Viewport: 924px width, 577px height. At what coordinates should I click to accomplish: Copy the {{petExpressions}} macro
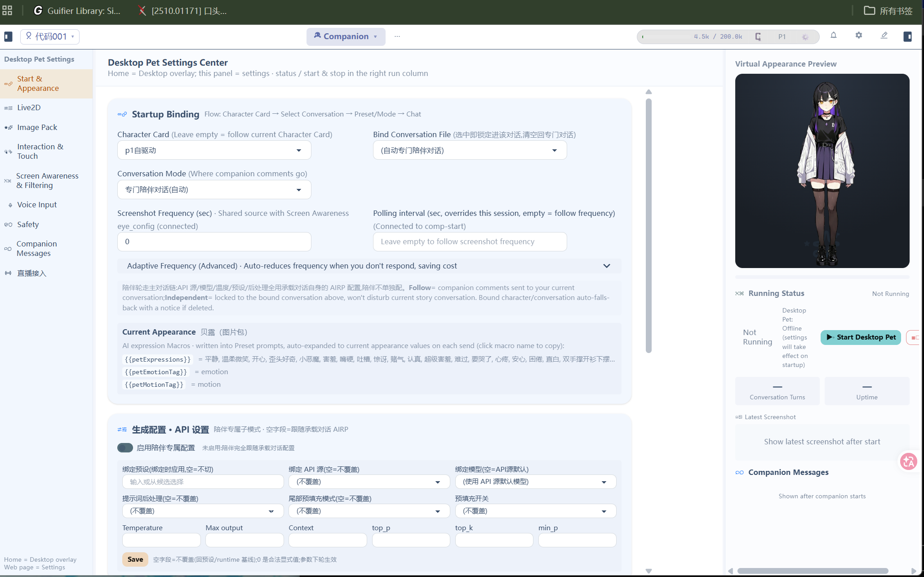point(158,359)
